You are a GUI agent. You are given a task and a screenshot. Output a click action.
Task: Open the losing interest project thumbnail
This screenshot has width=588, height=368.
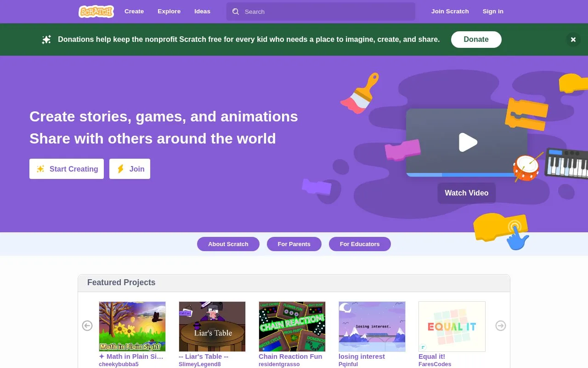pyautogui.click(x=372, y=327)
